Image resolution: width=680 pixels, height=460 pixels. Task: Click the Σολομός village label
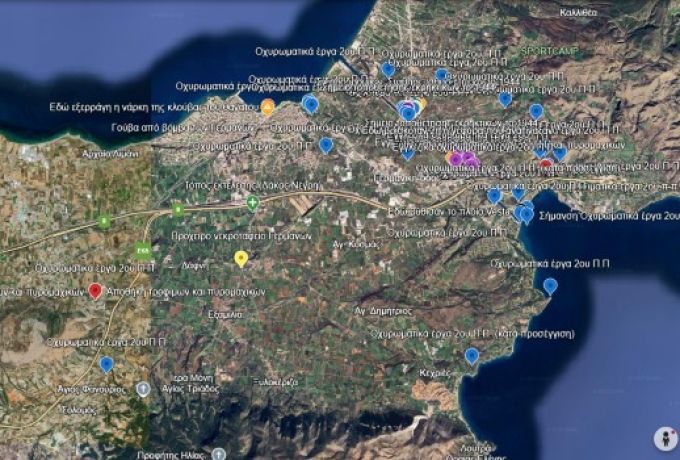79,410
